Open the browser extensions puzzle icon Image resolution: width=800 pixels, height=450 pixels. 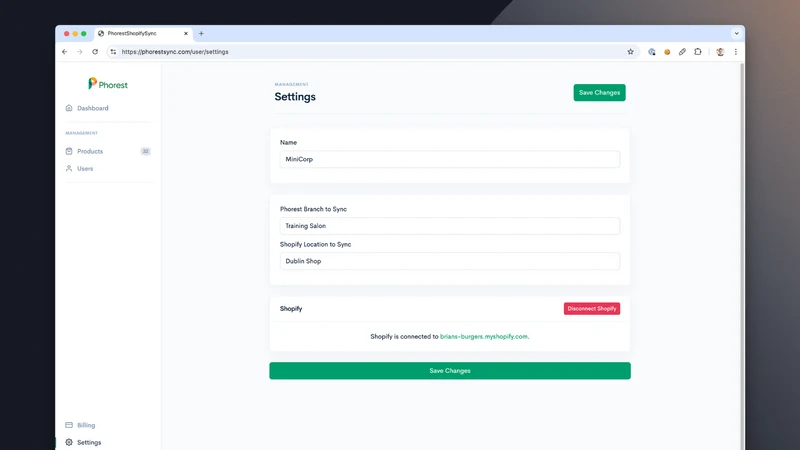[x=697, y=52]
